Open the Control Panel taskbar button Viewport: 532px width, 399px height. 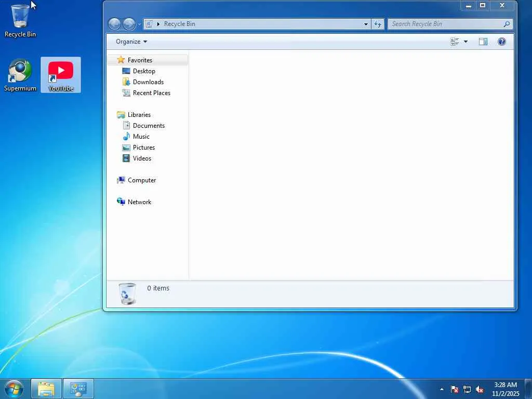click(x=78, y=389)
